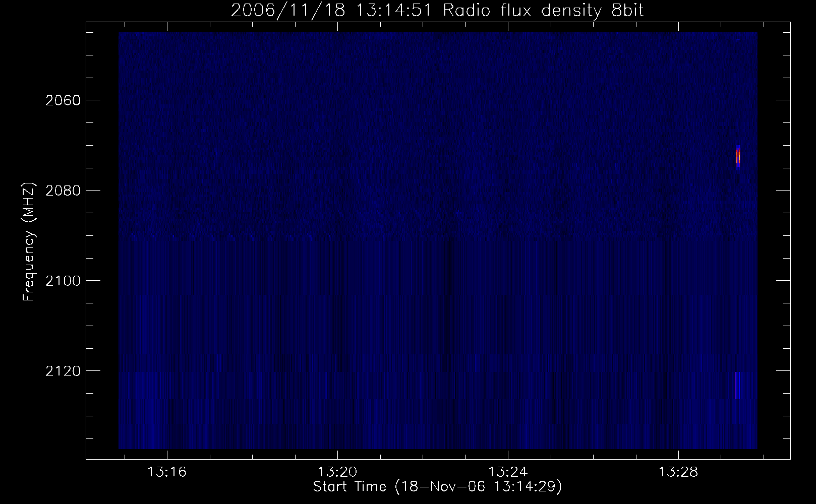Click the 'Start Time (18-Nov-06 13:14:29)' axis label
The width and height of the screenshot is (816, 504).
click(x=437, y=487)
